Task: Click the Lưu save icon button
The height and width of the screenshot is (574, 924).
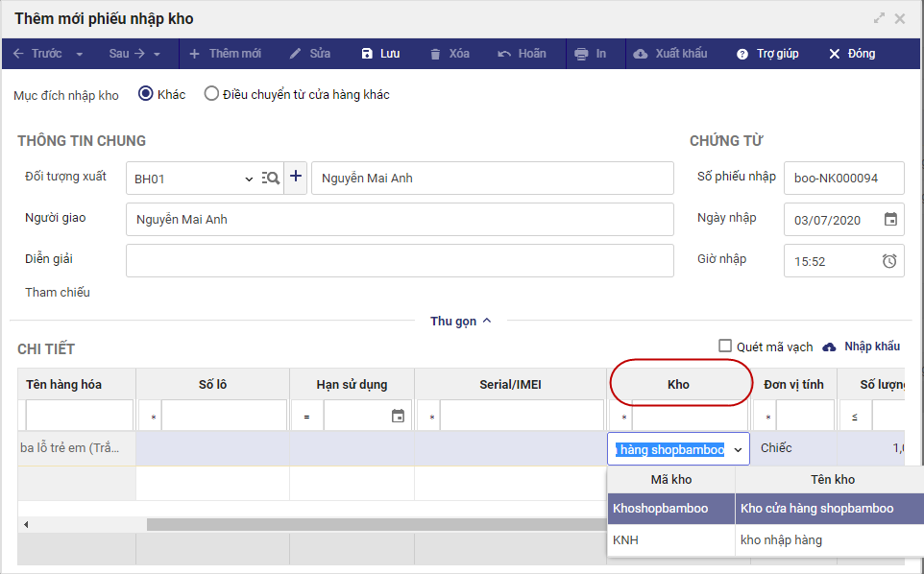Action: [367, 54]
